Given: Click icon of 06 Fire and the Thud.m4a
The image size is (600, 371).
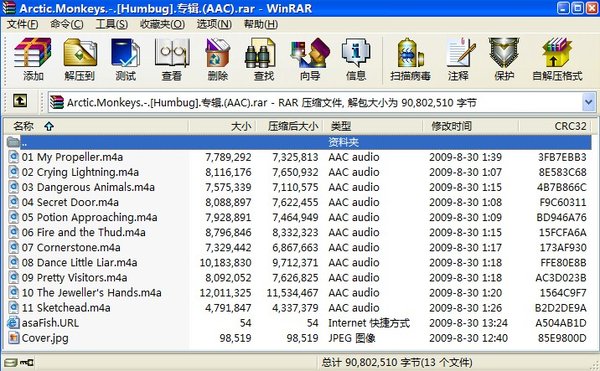Looking at the screenshot, I should pos(13,232).
